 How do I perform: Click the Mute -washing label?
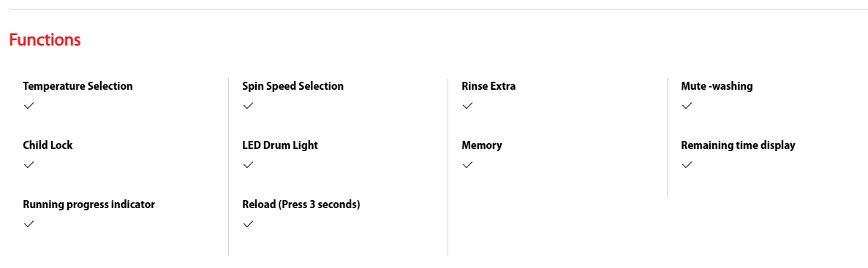pos(717,86)
